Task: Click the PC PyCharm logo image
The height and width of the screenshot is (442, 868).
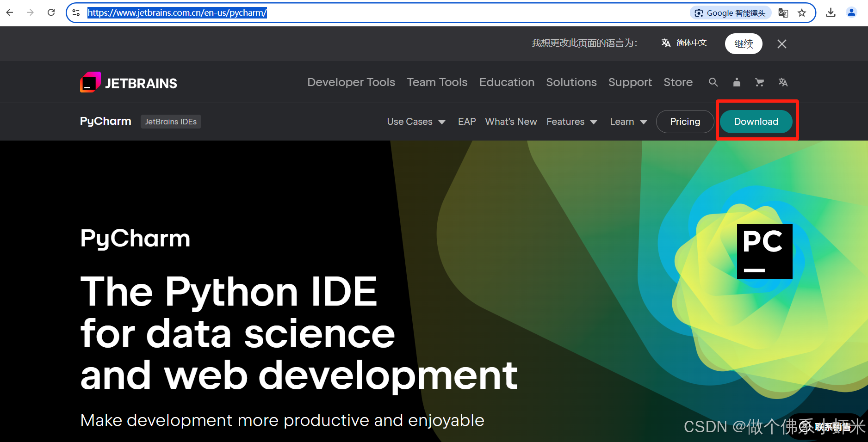Action: [764, 251]
